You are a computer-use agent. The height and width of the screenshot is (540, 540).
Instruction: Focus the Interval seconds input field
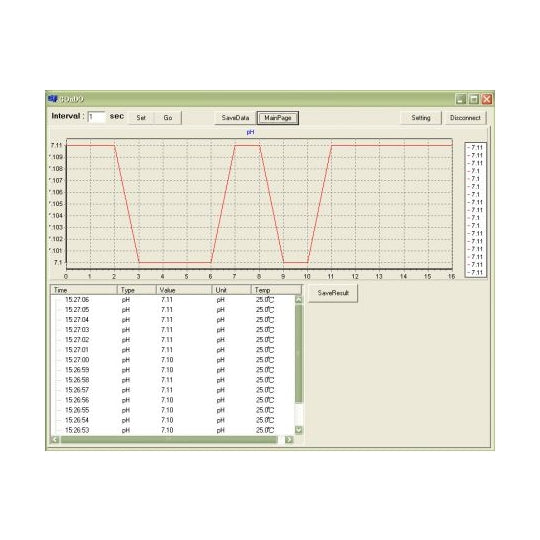96,117
